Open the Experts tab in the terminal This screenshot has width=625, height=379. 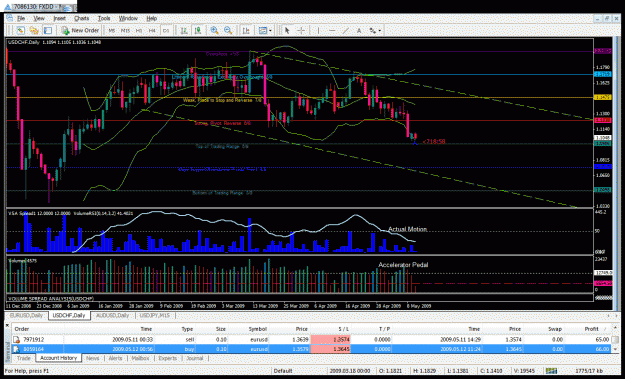167,358
